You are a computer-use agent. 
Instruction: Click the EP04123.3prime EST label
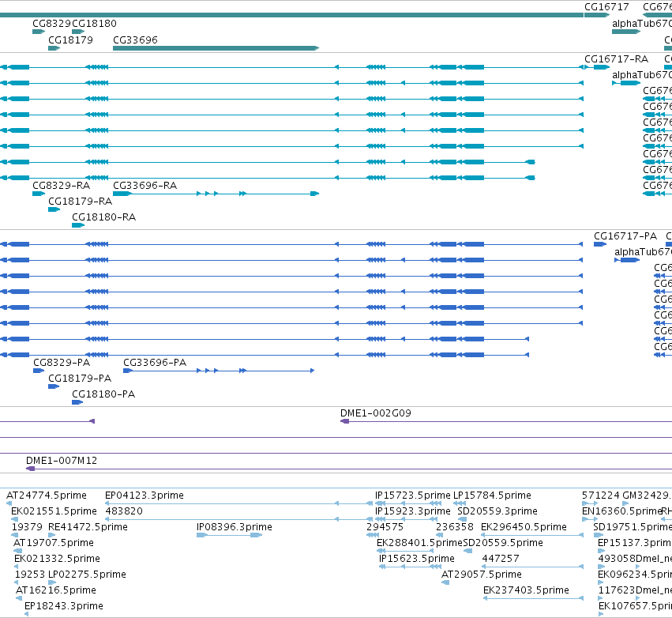coord(145,496)
